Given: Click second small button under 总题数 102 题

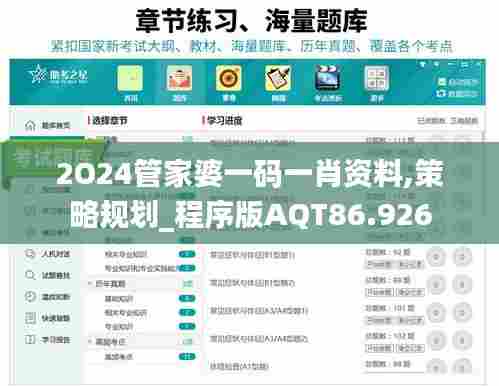Looking at the screenshot, I should click(410, 348).
